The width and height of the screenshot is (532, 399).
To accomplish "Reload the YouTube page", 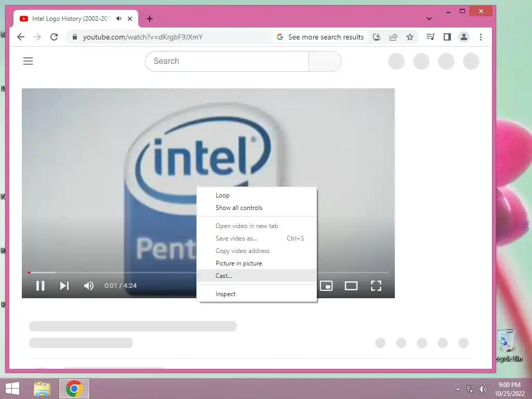I will coord(54,37).
